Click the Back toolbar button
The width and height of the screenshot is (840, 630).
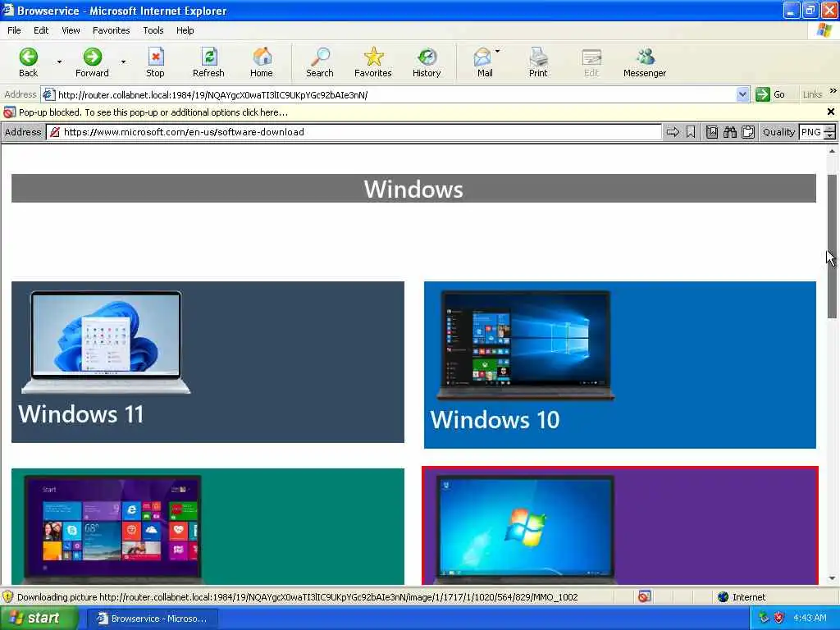click(29, 62)
